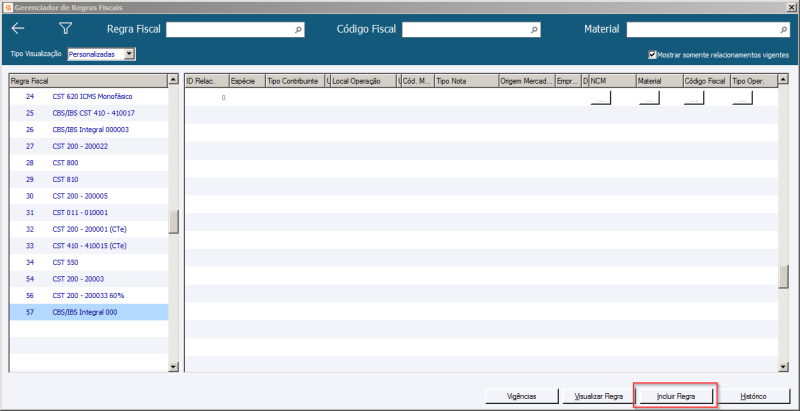Click the Regra Fiscal list scroll-down arrow
Viewport: 800px width, 411px height.
coord(173,366)
